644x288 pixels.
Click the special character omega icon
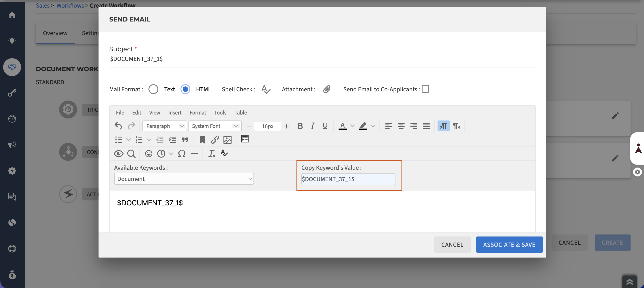tap(182, 153)
